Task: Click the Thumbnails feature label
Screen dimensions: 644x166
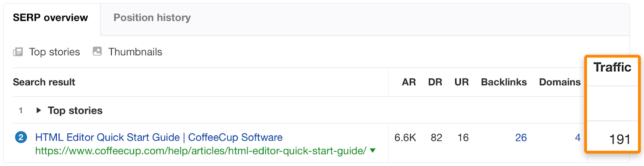Action: coord(135,52)
